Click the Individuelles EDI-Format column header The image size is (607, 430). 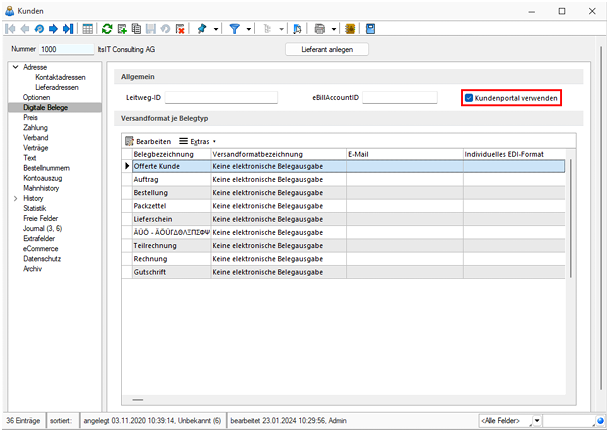(514, 154)
